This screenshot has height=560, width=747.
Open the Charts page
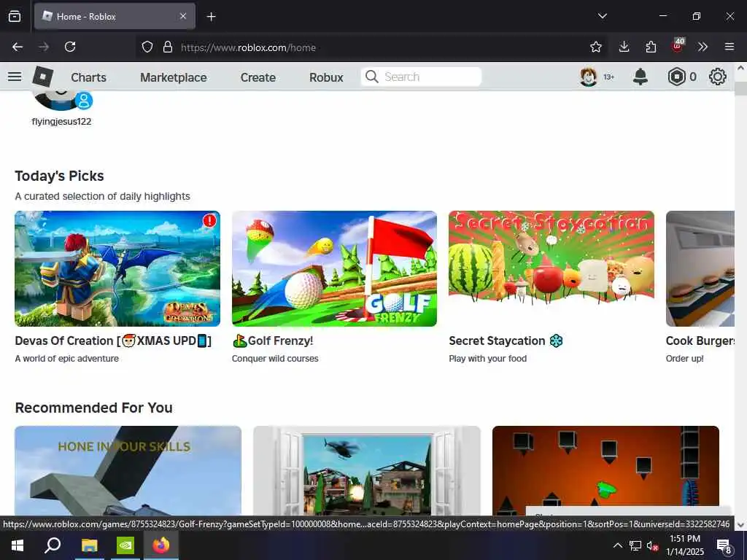(88, 77)
